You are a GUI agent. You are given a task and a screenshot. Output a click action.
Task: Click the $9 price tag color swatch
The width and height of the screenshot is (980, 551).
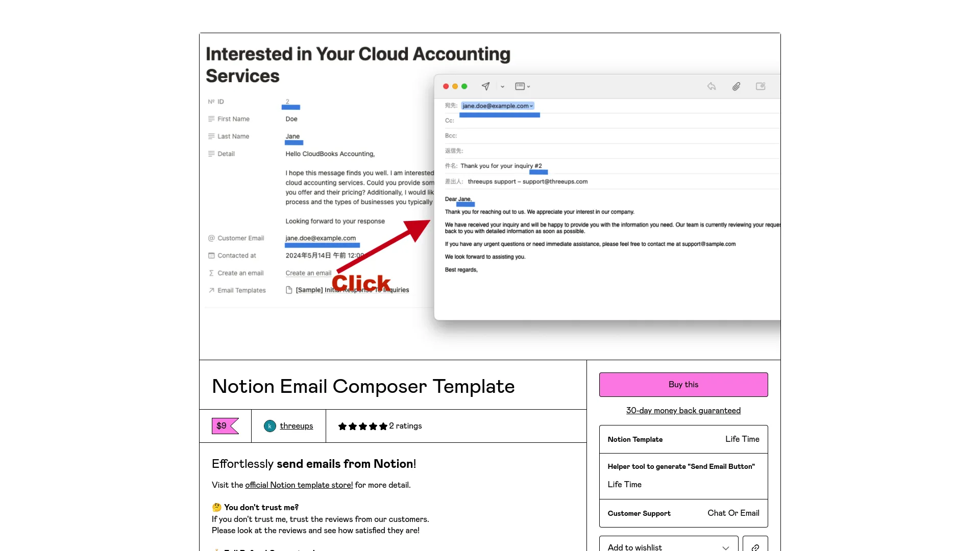(x=225, y=426)
